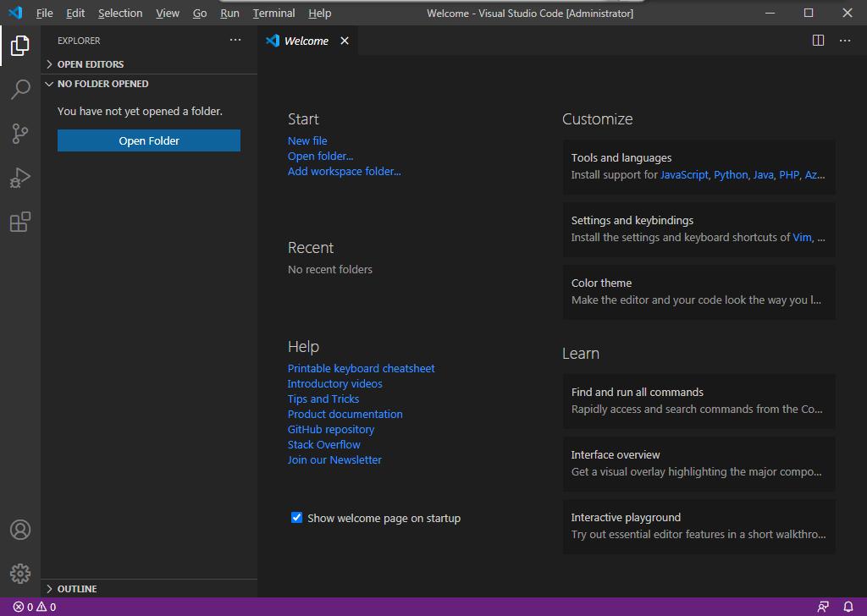
Task: Open the notifications bell in status bar
Action: (848, 607)
